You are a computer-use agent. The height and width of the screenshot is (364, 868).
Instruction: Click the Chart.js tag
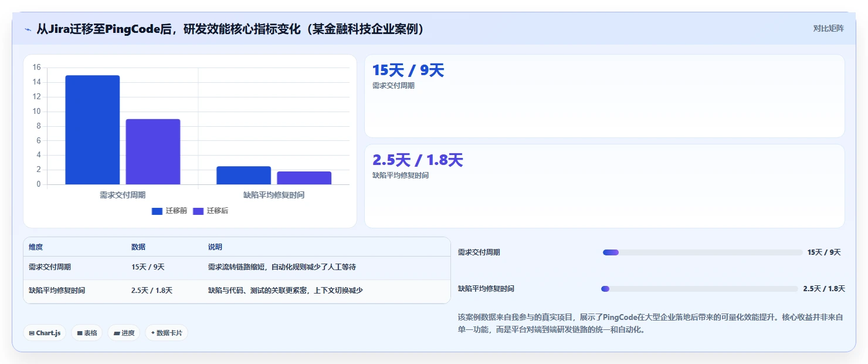(x=45, y=333)
